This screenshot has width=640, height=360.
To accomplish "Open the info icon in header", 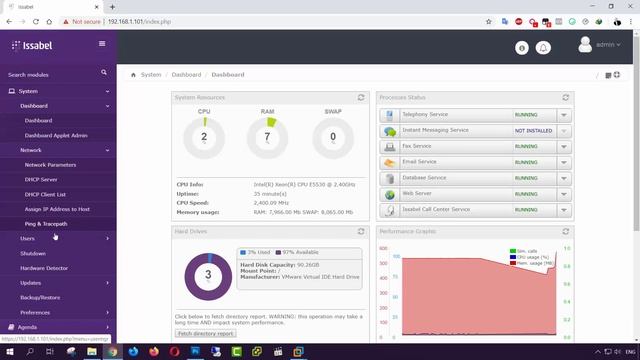I will 522,48.
